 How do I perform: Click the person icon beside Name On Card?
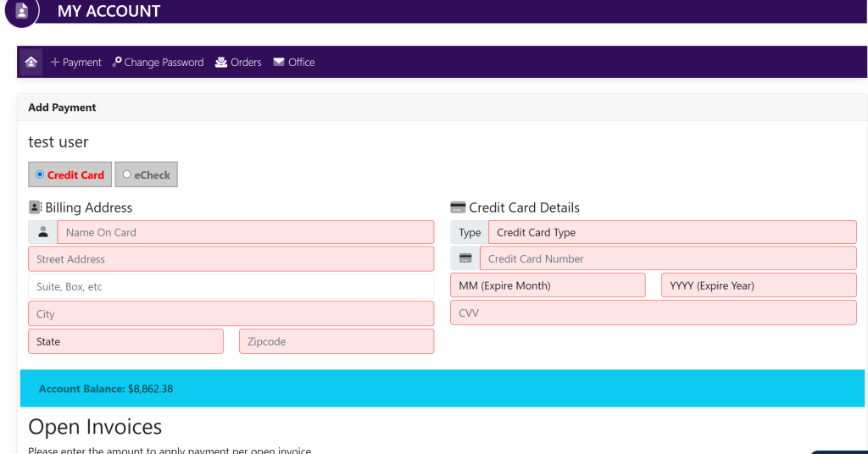tap(42, 232)
